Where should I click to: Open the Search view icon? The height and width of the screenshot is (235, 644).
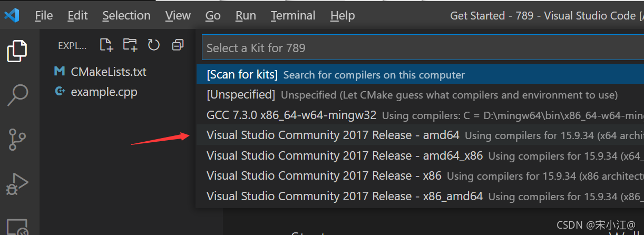coord(17,95)
